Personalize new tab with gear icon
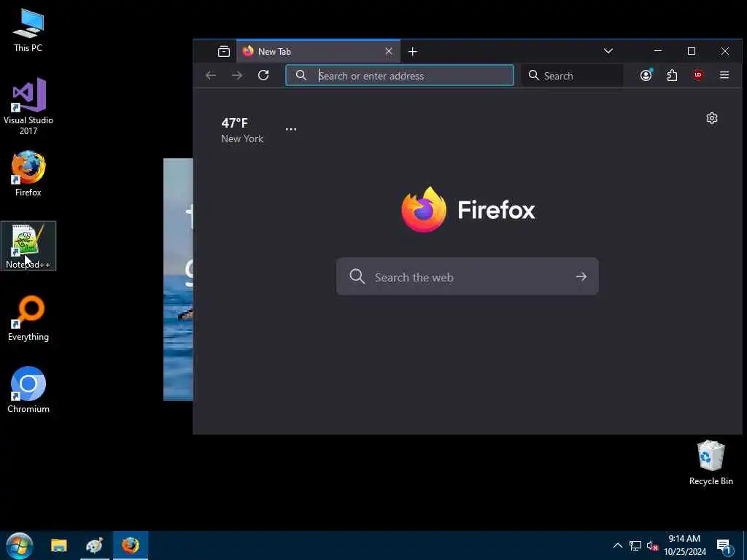This screenshot has height=560, width=747. pos(712,118)
